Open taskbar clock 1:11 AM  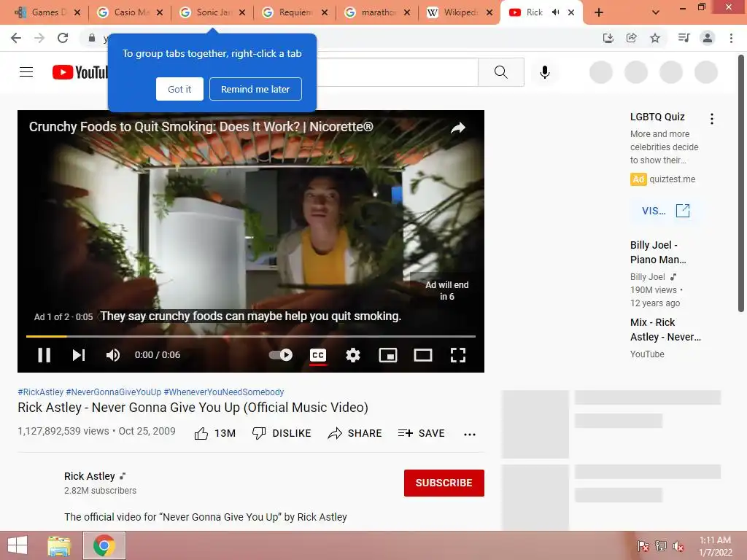click(715, 546)
